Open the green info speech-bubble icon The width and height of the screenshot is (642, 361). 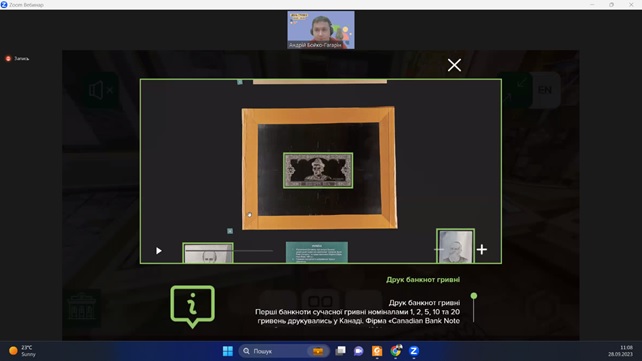(192, 306)
